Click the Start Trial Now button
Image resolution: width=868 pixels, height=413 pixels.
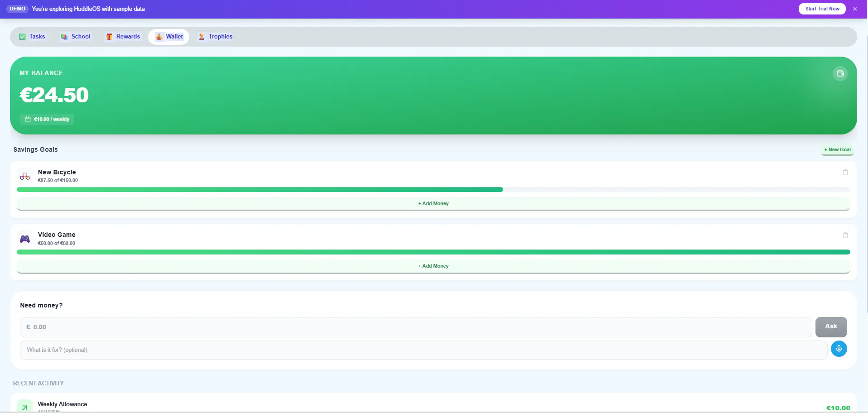[822, 9]
